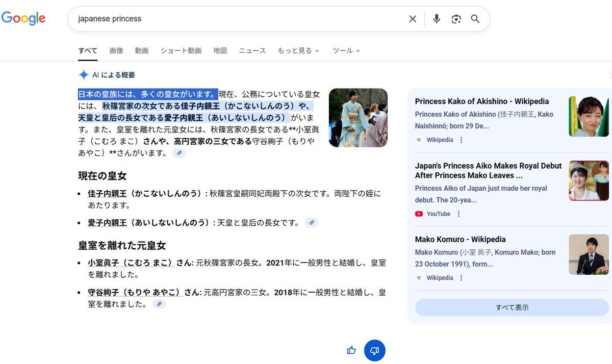Open more options for Mako Komuro Wikipedia
The height and width of the screenshot is (364, 612).
pos(462,278)
